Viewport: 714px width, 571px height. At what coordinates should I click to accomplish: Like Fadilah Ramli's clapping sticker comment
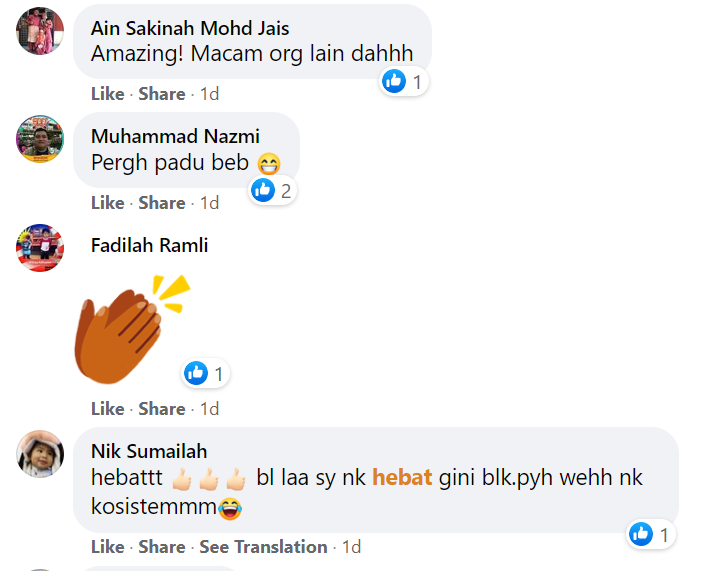click(107, 409)
